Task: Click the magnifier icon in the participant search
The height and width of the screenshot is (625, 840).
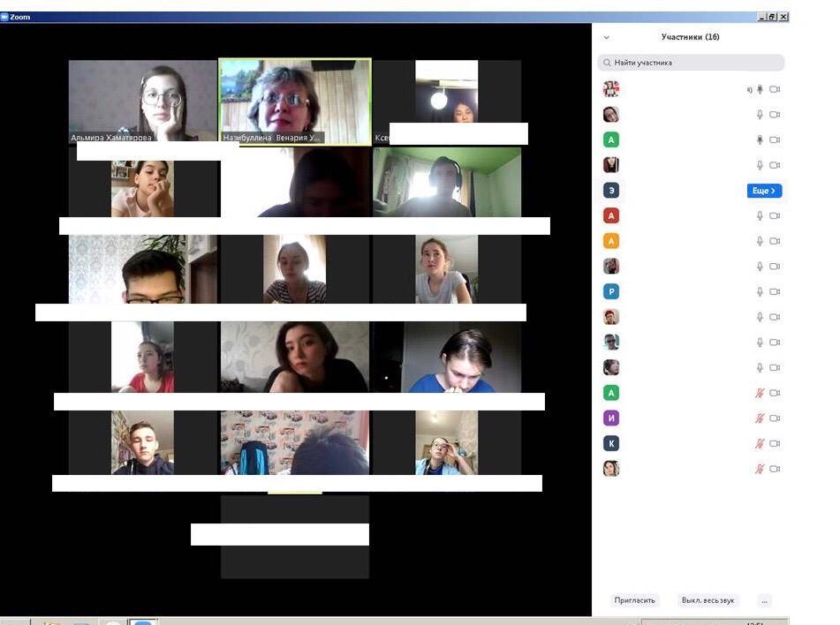Action: point(606,63)
